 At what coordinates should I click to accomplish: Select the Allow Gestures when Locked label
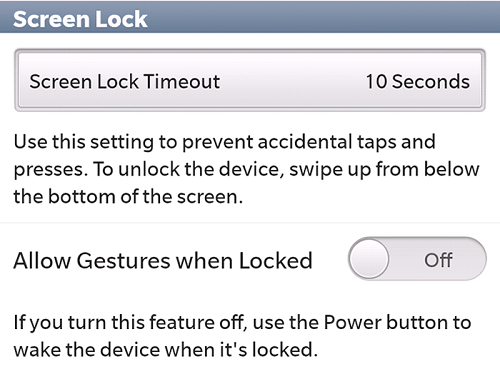(163, 260)
